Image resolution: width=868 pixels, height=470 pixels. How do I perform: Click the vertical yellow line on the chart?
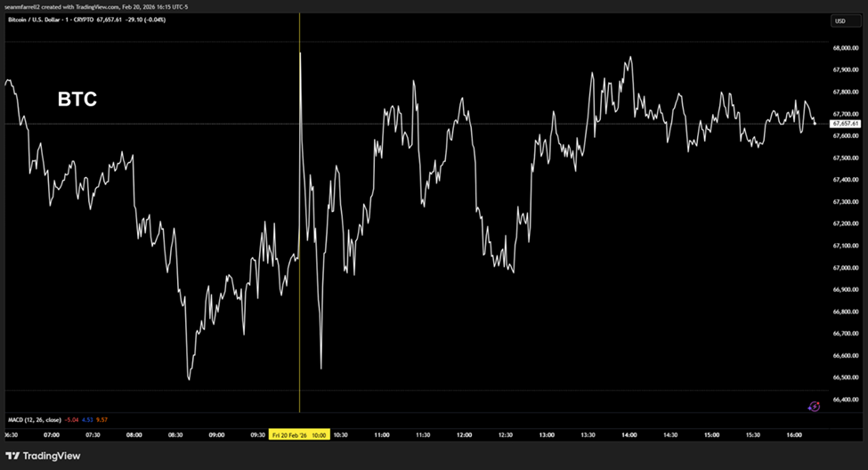pos(299,223)
